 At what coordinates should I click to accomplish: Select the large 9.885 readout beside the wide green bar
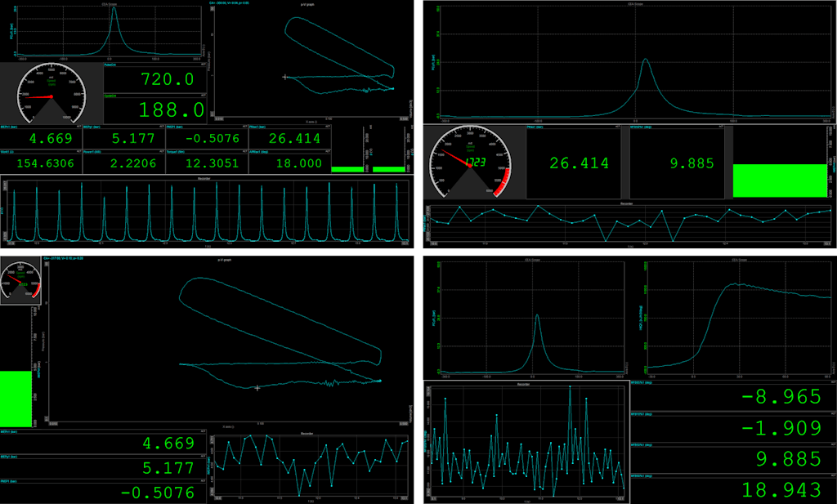[x=678, y=162]
